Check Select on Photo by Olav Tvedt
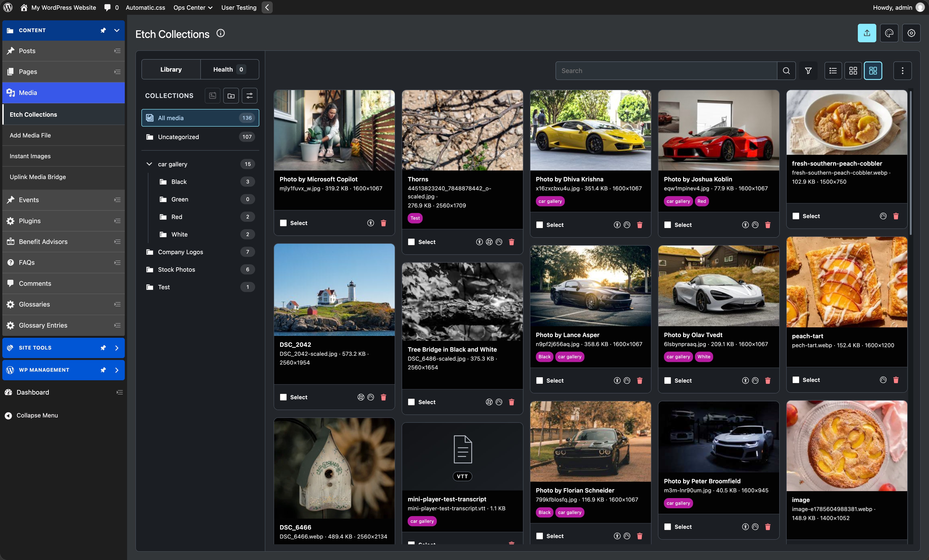929x560 pixels. pos(668,381)
